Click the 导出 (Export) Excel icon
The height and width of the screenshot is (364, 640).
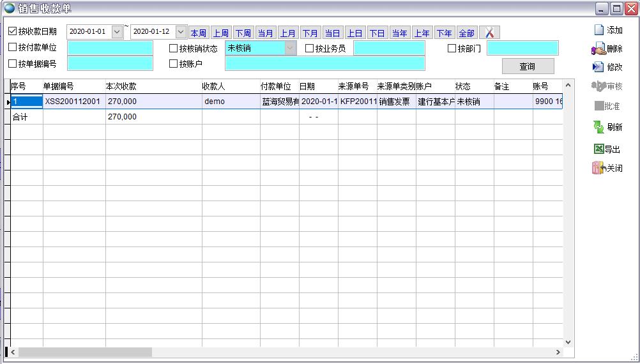598,149
